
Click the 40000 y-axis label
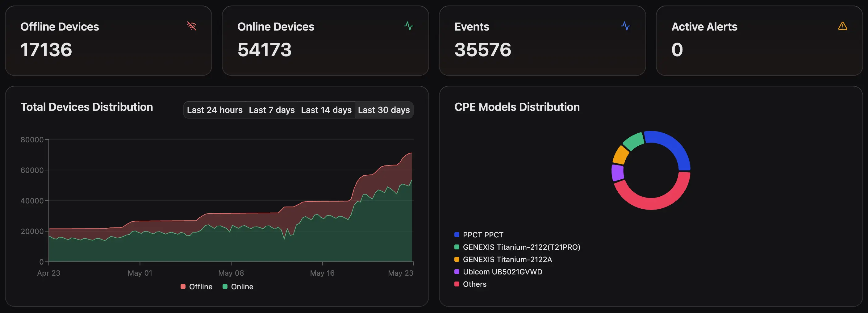pos(32,201)
